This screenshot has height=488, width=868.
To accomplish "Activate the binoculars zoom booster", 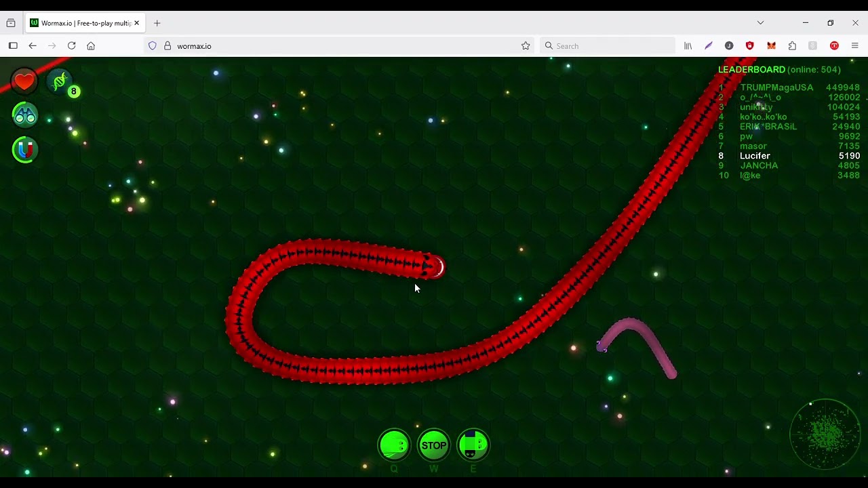I will tap(25, 115).
